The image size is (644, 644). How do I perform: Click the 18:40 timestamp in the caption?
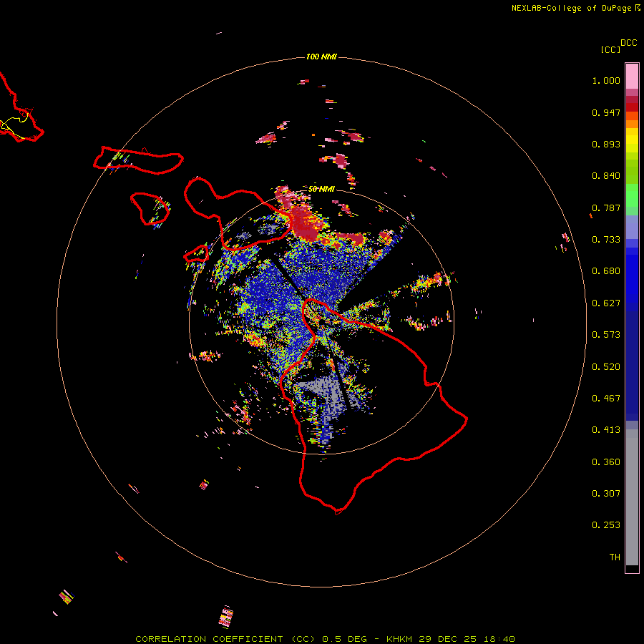[x=499, y=639]
